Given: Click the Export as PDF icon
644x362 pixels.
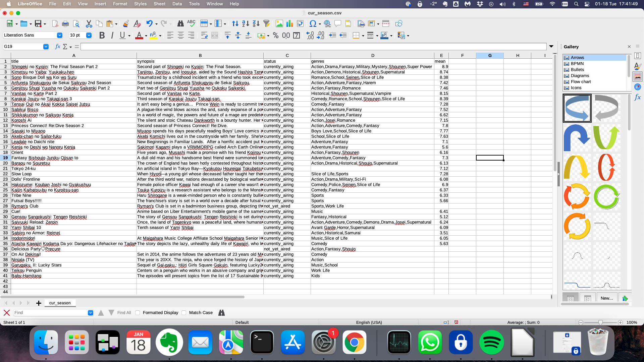Looking at the screenshot, I should 55,24.
